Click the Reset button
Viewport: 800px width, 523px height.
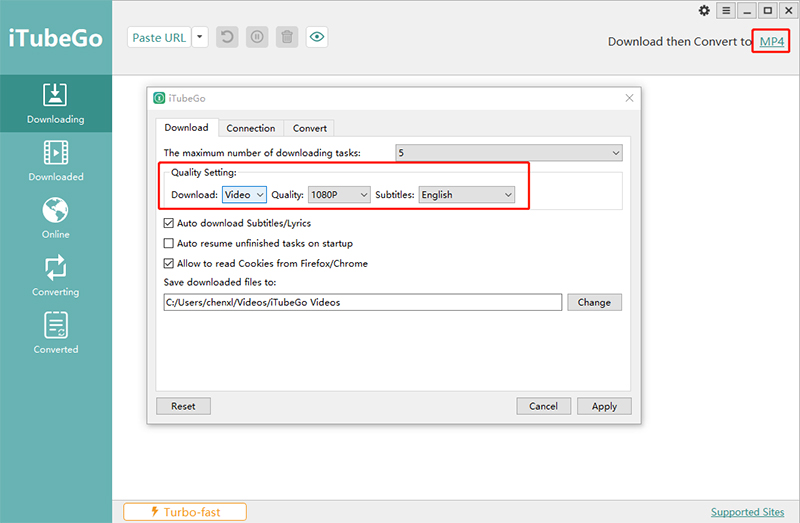(x=183, y=406)
